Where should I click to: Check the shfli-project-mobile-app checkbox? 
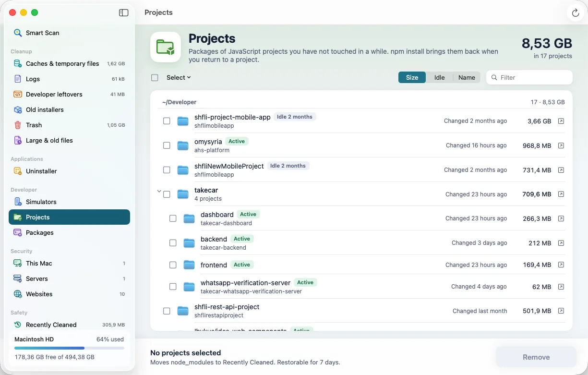click(167, 121)
